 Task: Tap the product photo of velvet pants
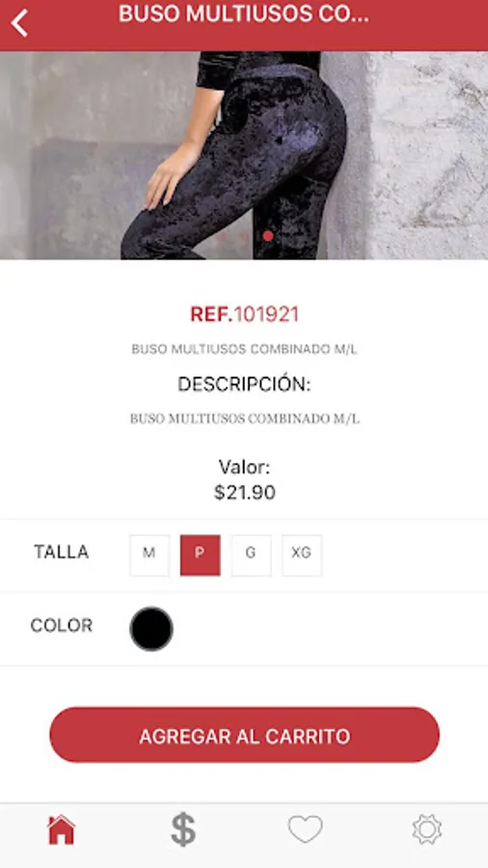(x=244, y=155)
